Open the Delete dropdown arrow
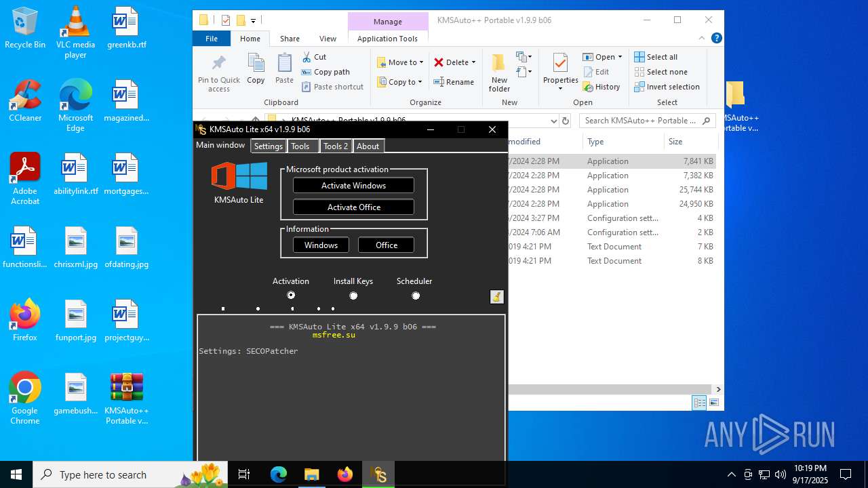This screenshot has height=488, width=868. click(473, 62)
